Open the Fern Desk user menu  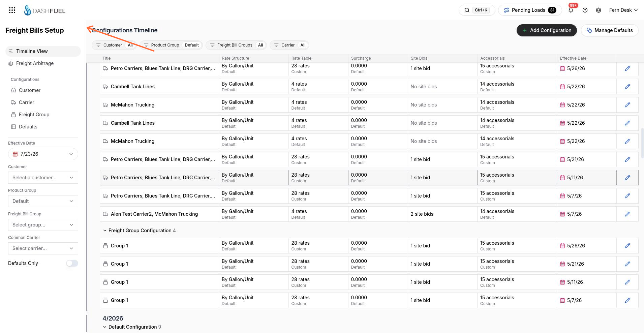click(623, 10)
